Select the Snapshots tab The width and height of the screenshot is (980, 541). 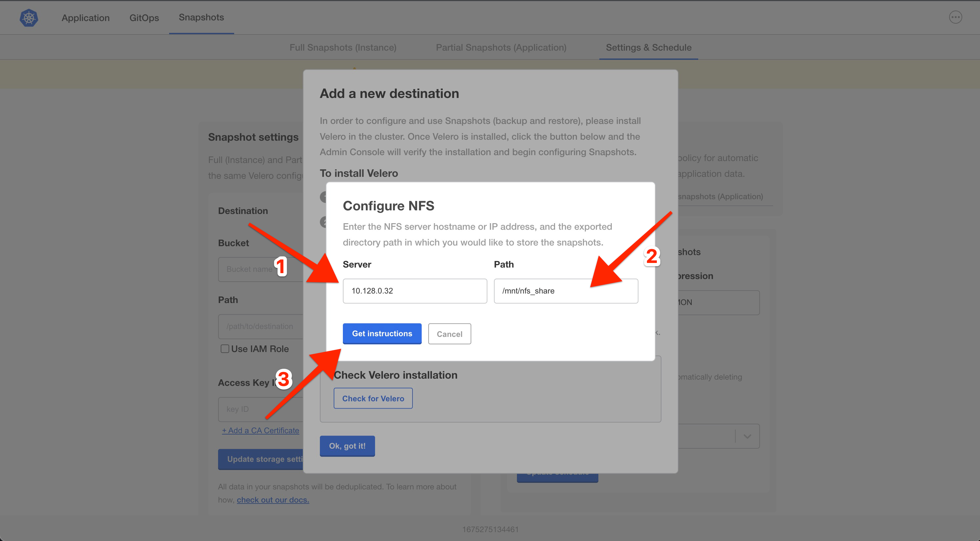201,17
